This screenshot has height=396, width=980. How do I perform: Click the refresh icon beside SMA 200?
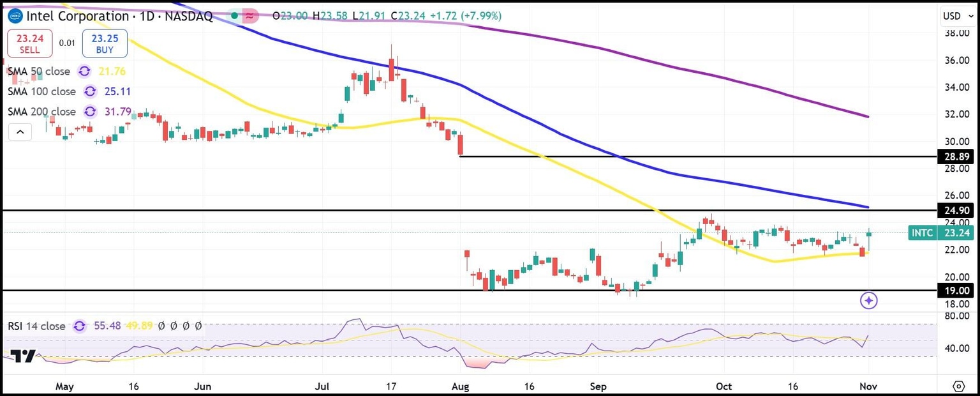click(89, 111)
